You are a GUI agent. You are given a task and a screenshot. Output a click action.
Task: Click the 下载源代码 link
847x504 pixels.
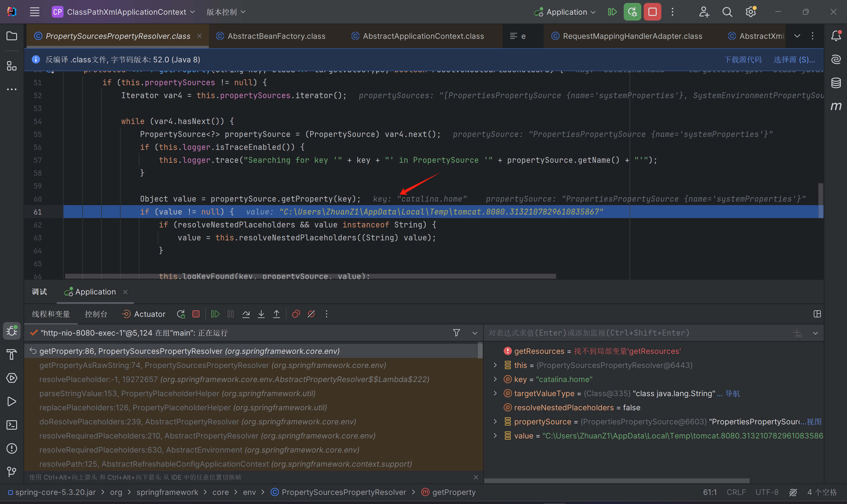pyautogui.click(x=743, y=60)
